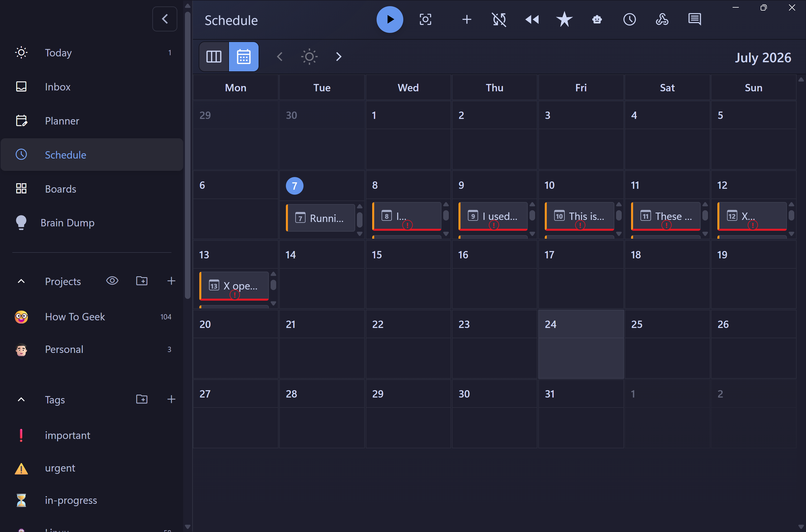The image size is (806, 532).
Task: Open the 'This is...' task on July 10
Action: [579, 216]
